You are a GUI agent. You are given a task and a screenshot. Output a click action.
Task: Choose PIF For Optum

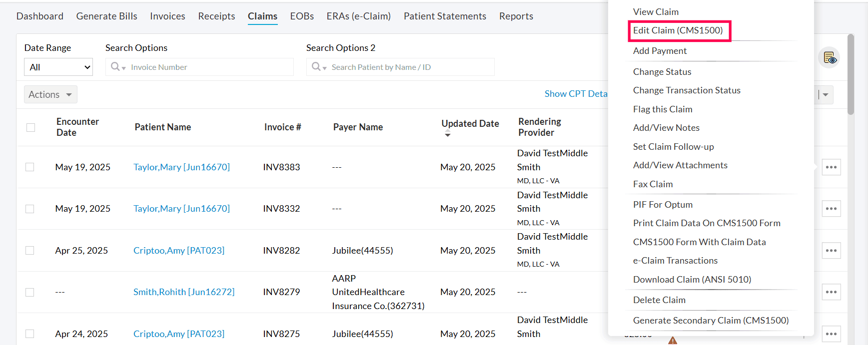[x=663, y=205]
